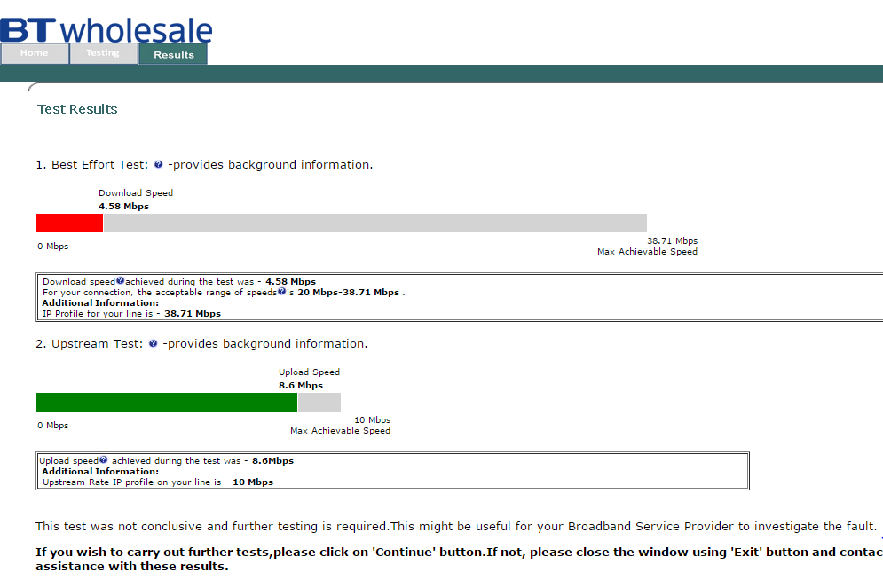This screenshot has height=588, width=883.
Task: Open the Home tab
Action: click(35, 53)
